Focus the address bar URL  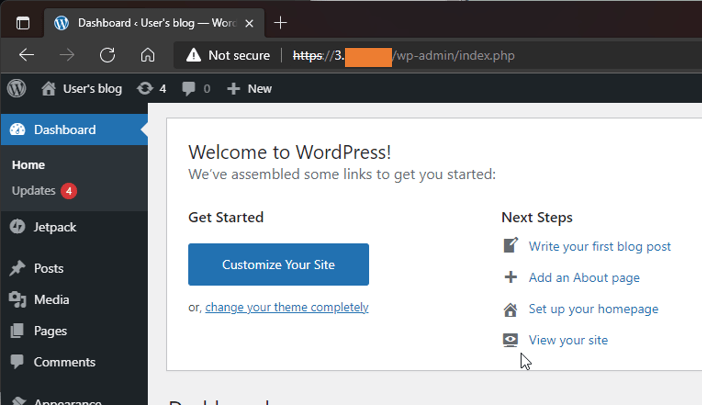click(x=403, y=55)
